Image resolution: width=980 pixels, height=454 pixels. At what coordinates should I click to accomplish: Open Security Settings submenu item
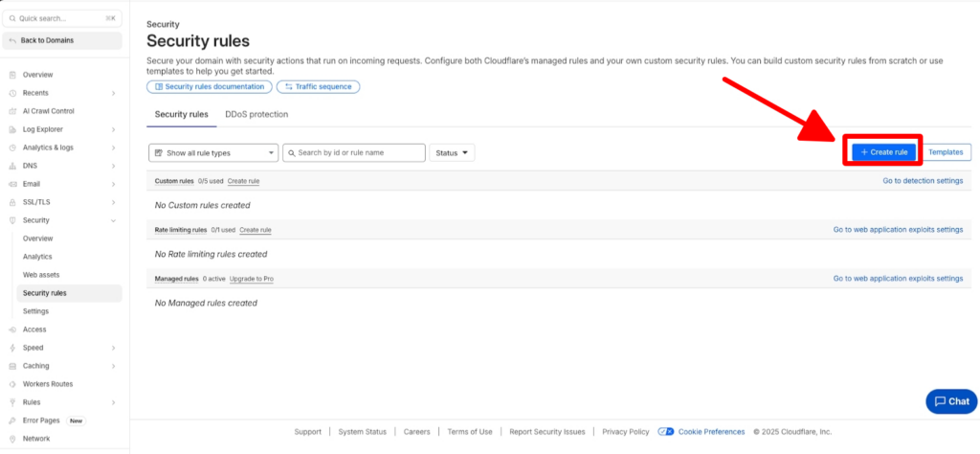[35, 311]
